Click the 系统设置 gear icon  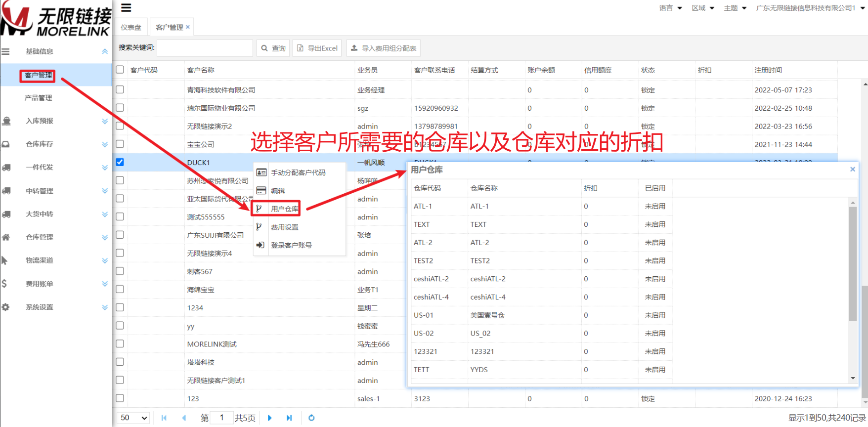[x=5, y=307]
